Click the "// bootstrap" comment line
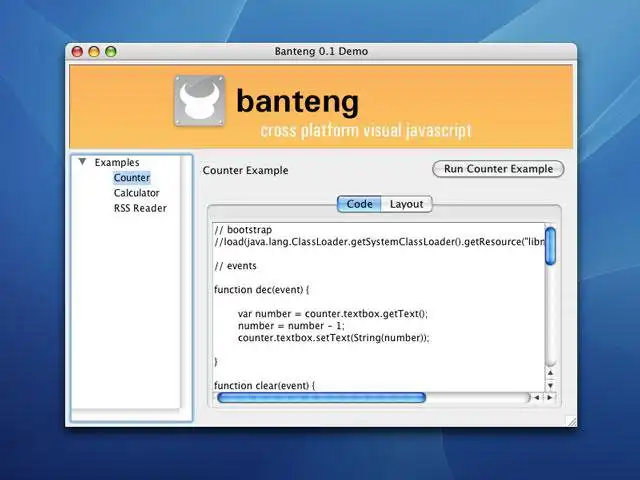640x480 pixels. pyautogui.click(x=243, y=230)
